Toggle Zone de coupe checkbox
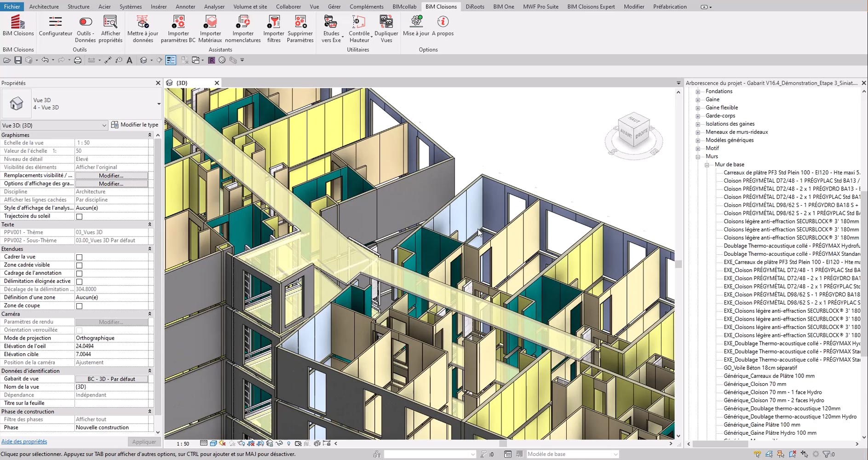This screenshot has height=460, width=868. click(79, 306)
